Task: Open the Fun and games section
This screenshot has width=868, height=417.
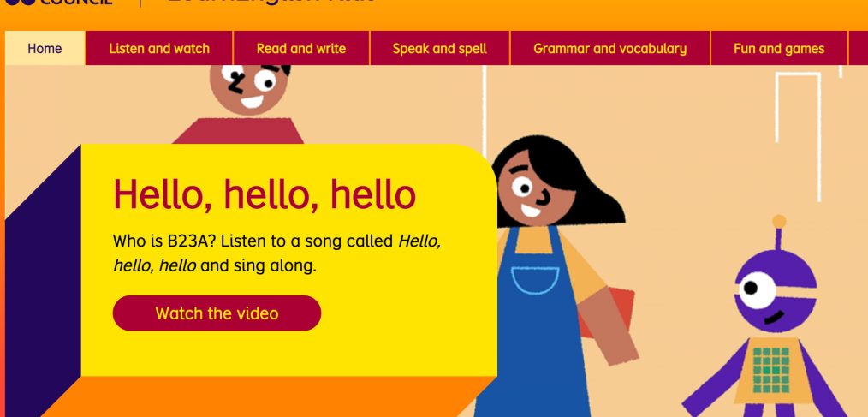Action: click(x=779, y=48)
